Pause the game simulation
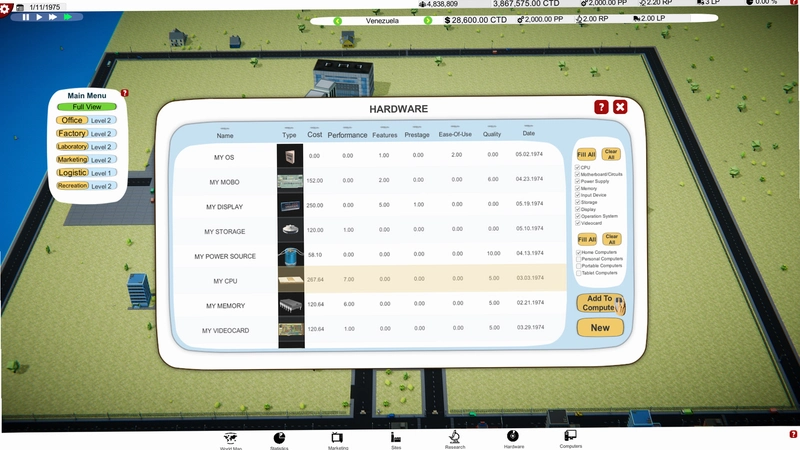 (x=26, y=17)
